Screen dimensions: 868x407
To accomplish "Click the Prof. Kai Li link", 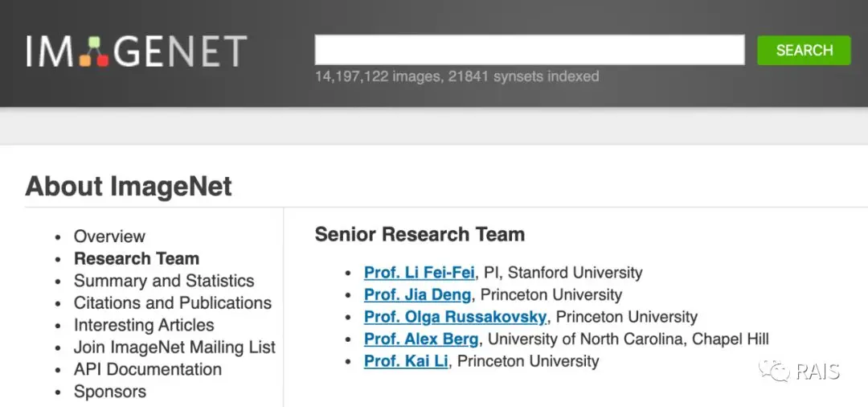I will click(x=406, y=361).
